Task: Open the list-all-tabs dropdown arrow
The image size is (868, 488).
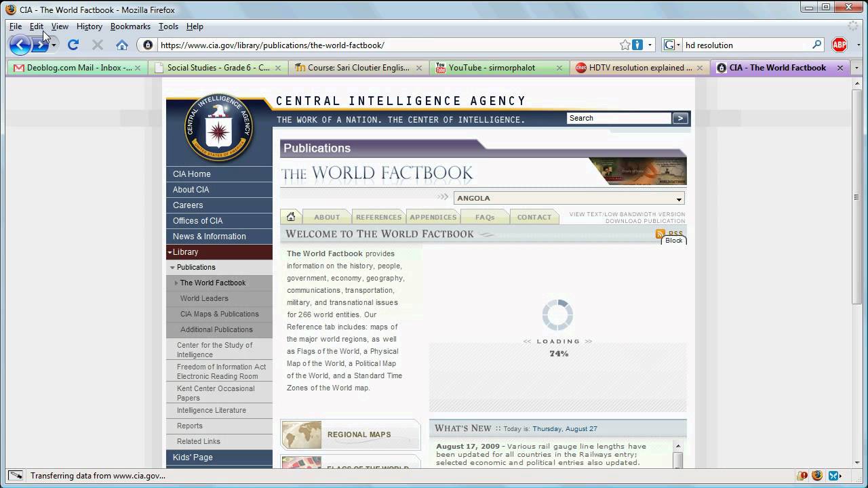Action: pos(856,68)
